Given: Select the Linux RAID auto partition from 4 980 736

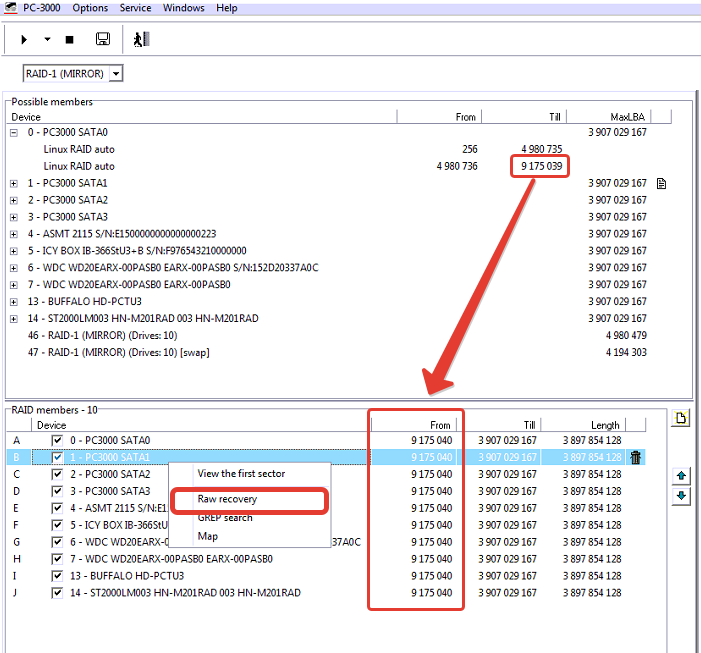Looking at the screenshot, I should pos(79,166).
